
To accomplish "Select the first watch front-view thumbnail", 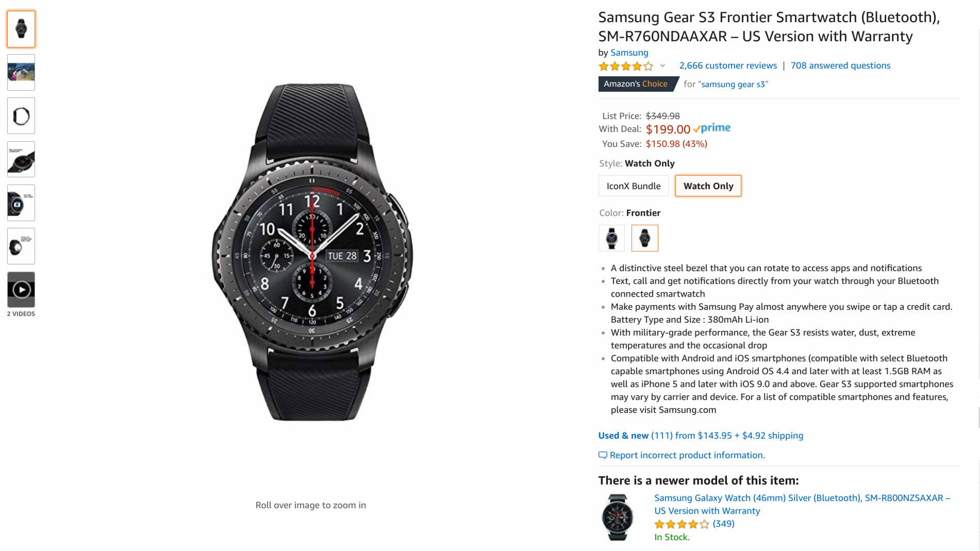I will pos(21,29).
